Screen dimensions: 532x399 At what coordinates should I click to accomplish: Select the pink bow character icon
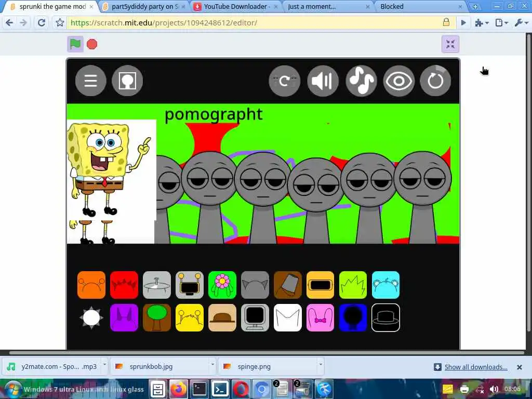pos(320,318)
